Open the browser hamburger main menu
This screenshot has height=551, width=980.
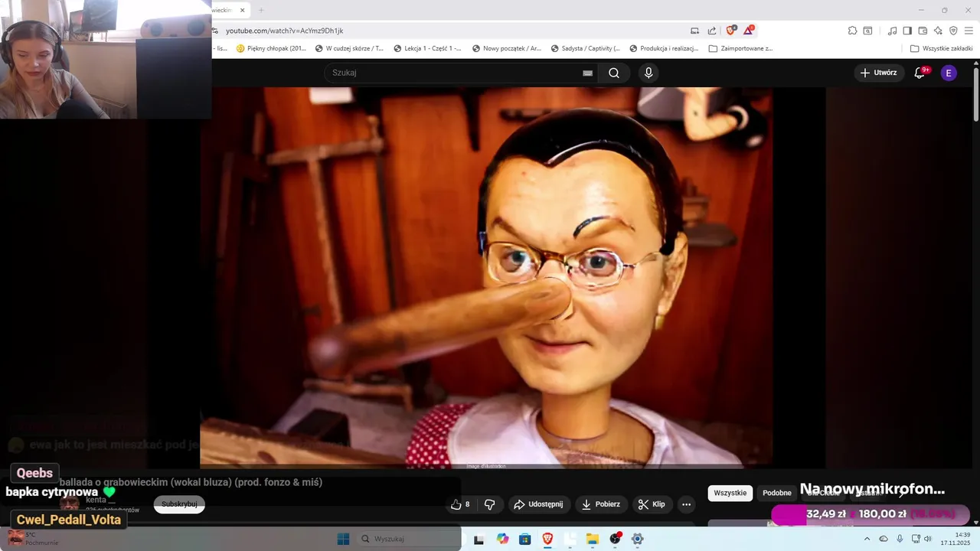coord(969,31)
